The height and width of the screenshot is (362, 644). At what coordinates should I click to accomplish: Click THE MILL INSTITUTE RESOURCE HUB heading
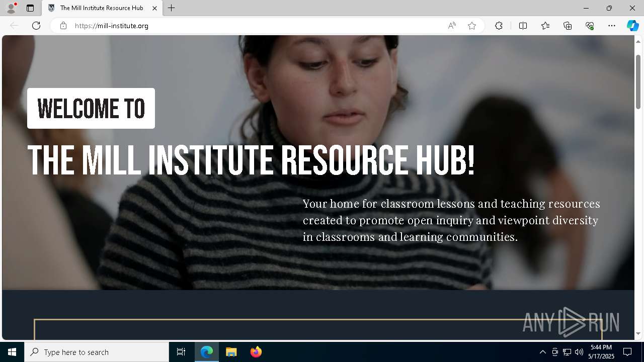(251, 160)
